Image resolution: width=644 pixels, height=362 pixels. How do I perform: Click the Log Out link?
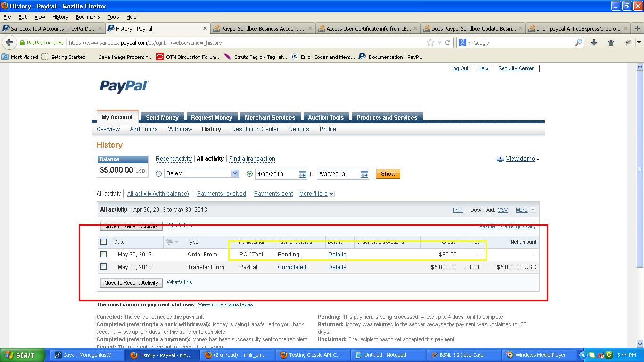[459, 68]
